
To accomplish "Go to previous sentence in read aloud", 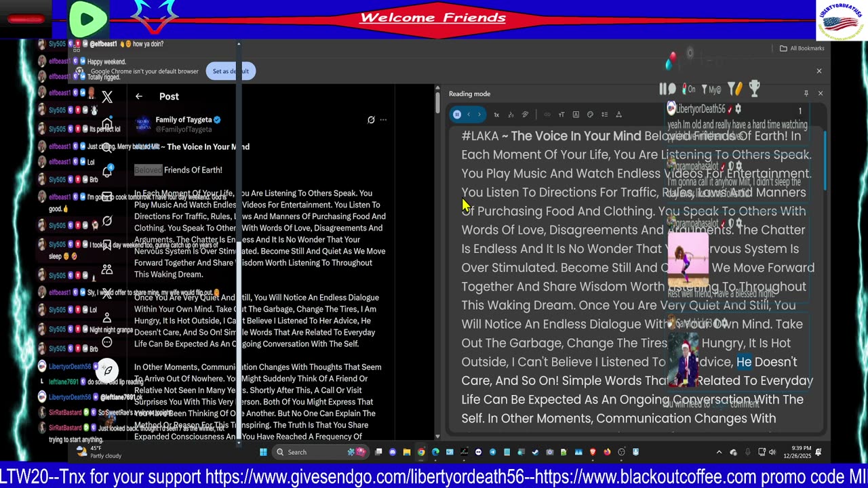I will (469, 115).
